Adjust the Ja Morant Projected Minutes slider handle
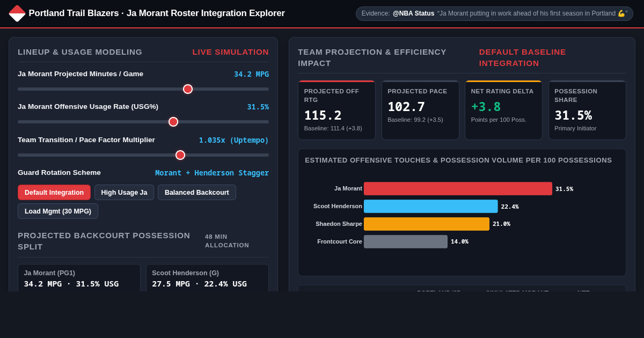 click(x=188, y=89)
